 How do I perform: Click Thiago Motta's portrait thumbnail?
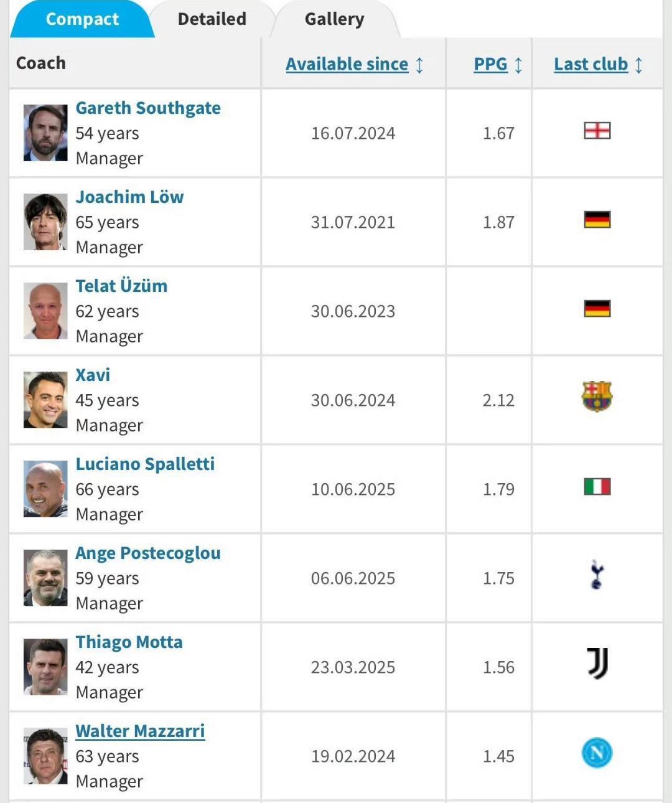coord(45,667)
